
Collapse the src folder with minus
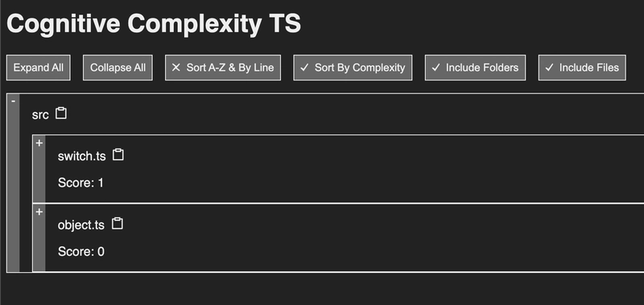tap(14, 101)
